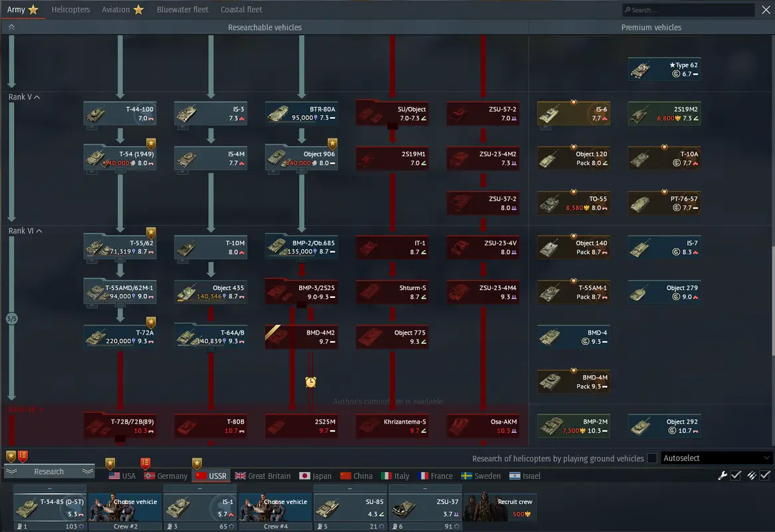This screenshot has width=775, height=532.
Task: Select the premium IS-6 tank
Action: click(x=573, y=114)
